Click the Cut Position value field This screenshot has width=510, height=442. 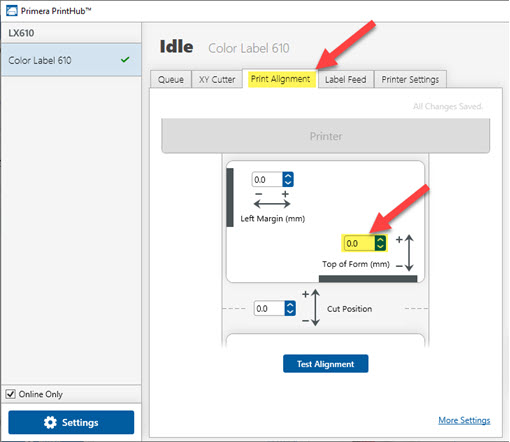click(269, 309)
